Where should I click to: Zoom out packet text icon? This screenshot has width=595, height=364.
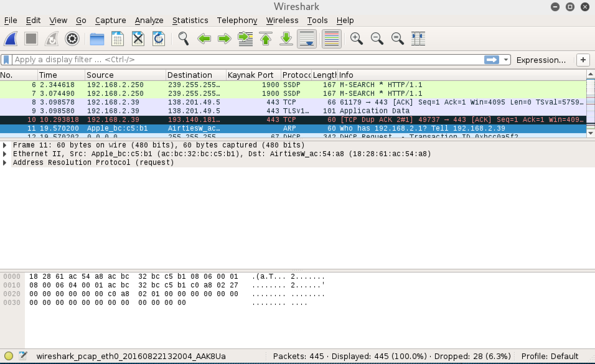point(377,39)
